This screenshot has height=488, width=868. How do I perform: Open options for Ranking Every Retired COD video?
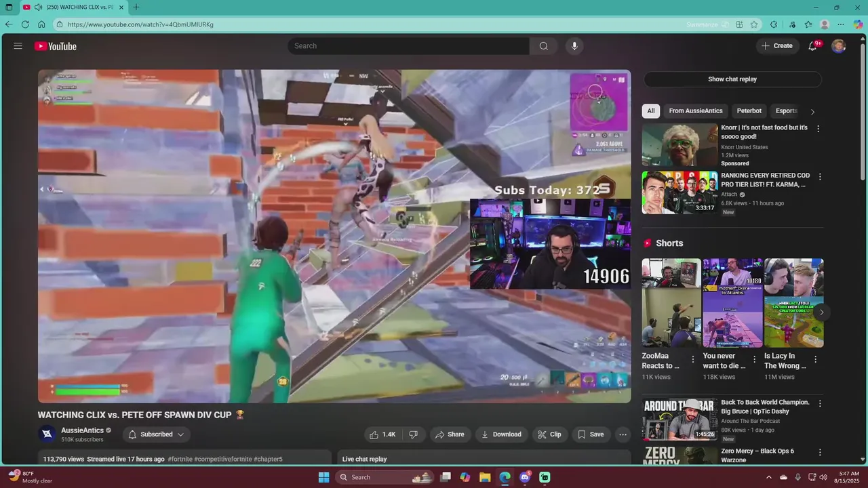(820, 177)
